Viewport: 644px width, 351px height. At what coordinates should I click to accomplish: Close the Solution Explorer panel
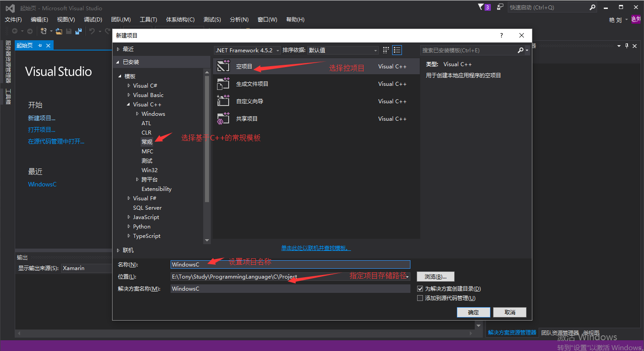635,46
